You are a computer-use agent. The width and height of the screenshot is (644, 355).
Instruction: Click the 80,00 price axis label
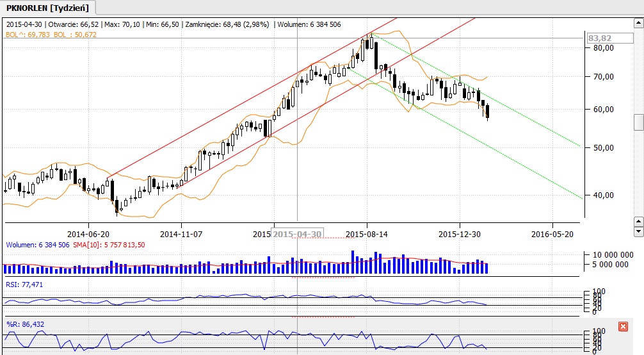tap(604, 47)
